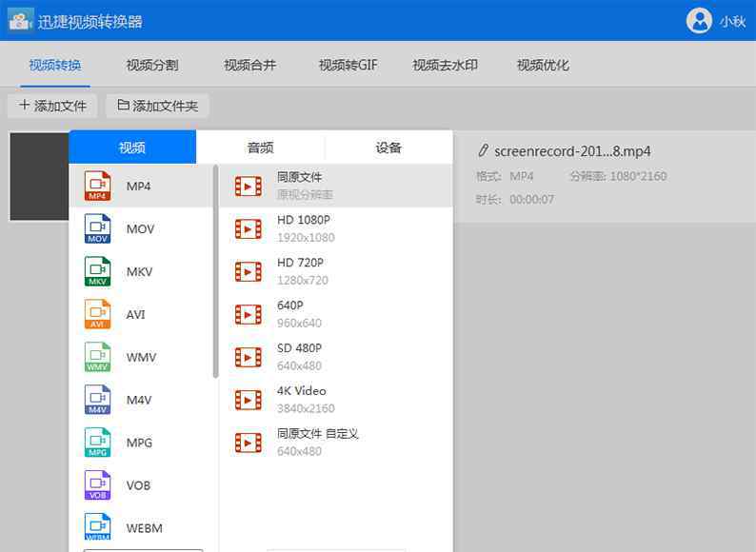Click the MOV format file icon
Screen dimensions: 756x552
97,228
